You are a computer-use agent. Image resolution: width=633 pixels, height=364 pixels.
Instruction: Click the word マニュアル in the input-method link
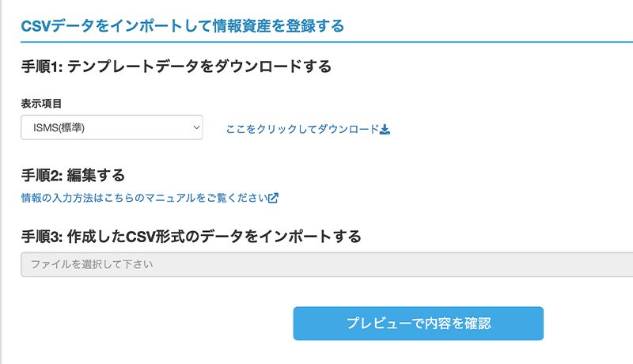tap(170, 198)
